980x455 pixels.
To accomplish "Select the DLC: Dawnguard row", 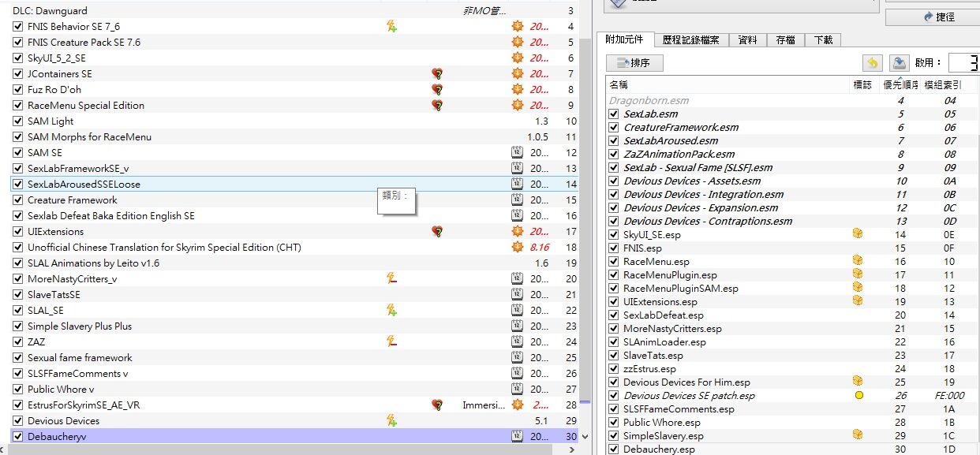I will (294, 11).
